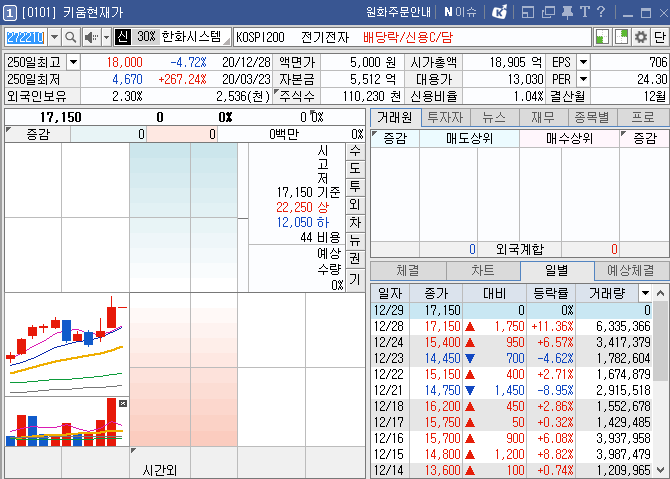Click the duplicate window icon in title bar
Screen dimensions: 670x479
(548, 12)
